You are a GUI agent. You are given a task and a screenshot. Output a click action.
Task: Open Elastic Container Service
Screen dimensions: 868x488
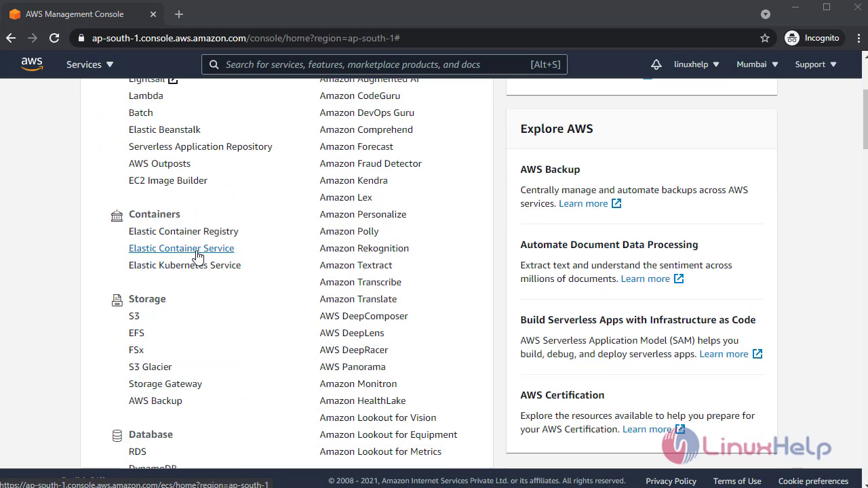181,248
